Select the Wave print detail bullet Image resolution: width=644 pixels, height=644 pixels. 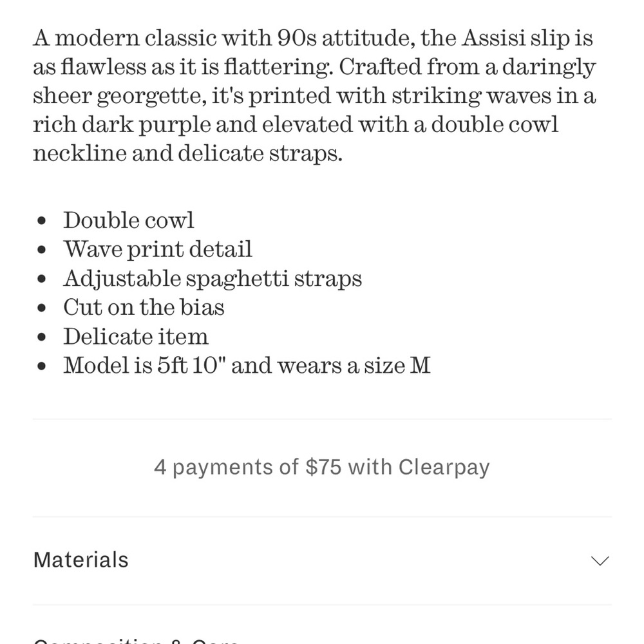tap(158, 249)
